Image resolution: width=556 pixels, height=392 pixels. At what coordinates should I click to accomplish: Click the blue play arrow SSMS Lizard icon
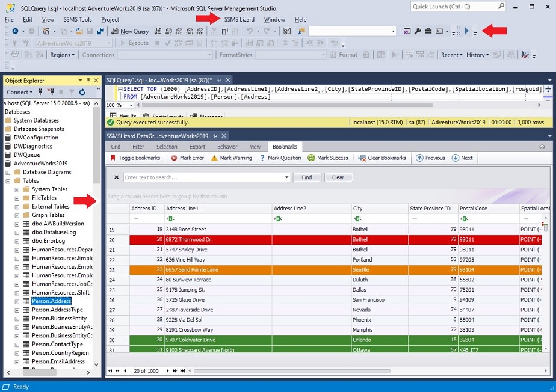[467, 31]
